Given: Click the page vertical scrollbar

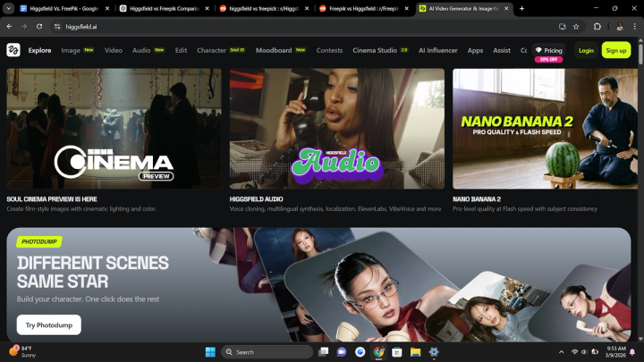Looking at the screenshot, I should (640, 189).
